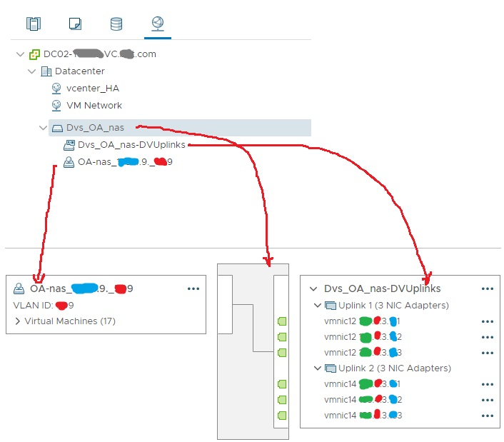Viewport: 504px width, 442px height.
Task: Collapse the Dvs_OA_nas switch node
Action: pyautogui.click(x=43, y=128)
